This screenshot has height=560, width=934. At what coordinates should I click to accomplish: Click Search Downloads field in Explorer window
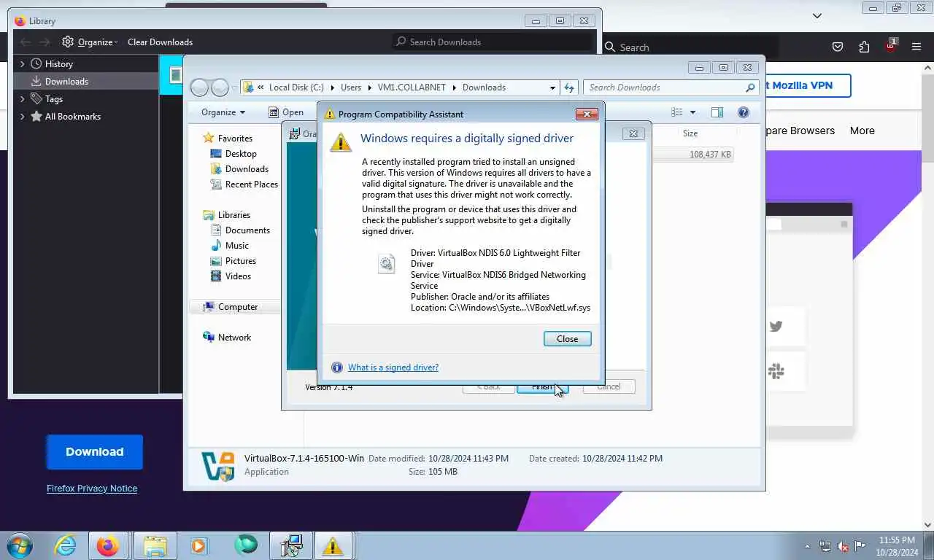[670, 87]
